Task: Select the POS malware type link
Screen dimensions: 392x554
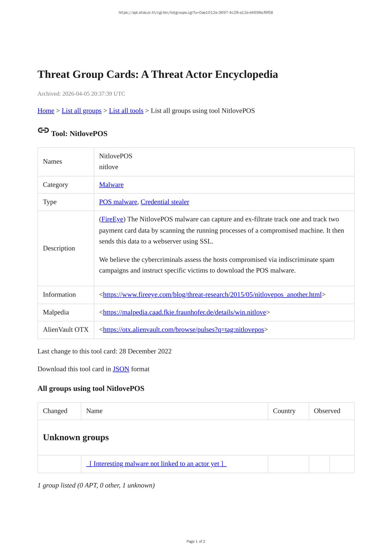Action: 118,202
